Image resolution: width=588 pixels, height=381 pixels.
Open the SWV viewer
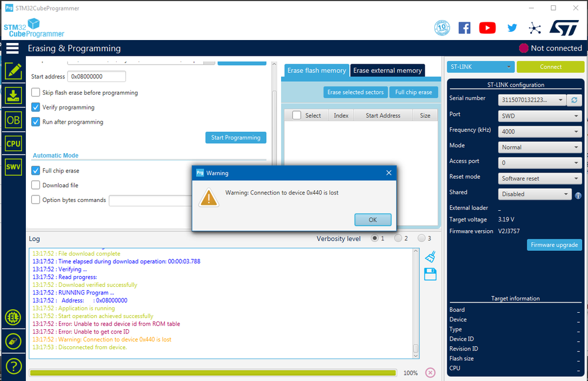pyautogui.click(x=13, y=167)
